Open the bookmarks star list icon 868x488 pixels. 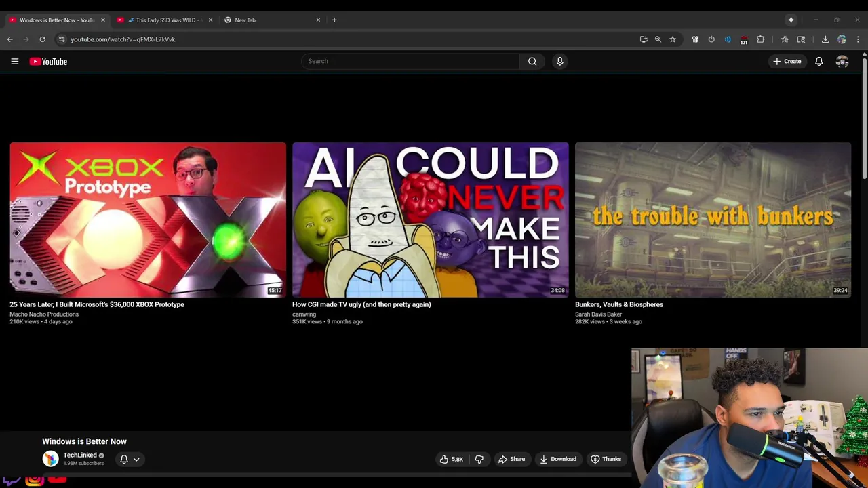pyautogui.click(x=785, y=39)
